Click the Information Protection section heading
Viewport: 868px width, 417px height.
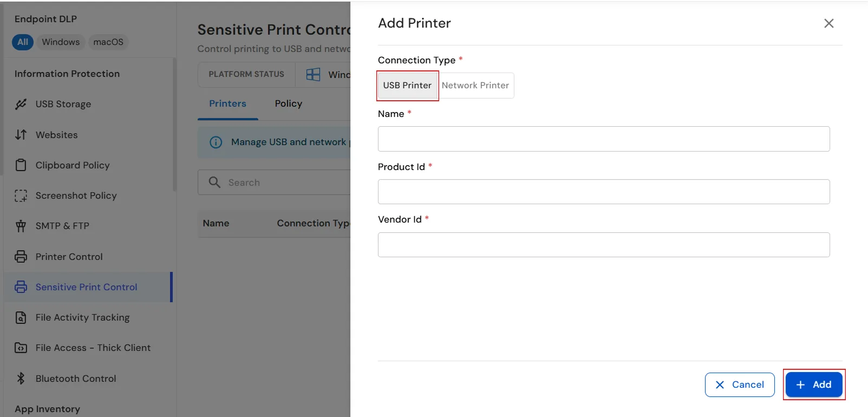tap(67, 74)
